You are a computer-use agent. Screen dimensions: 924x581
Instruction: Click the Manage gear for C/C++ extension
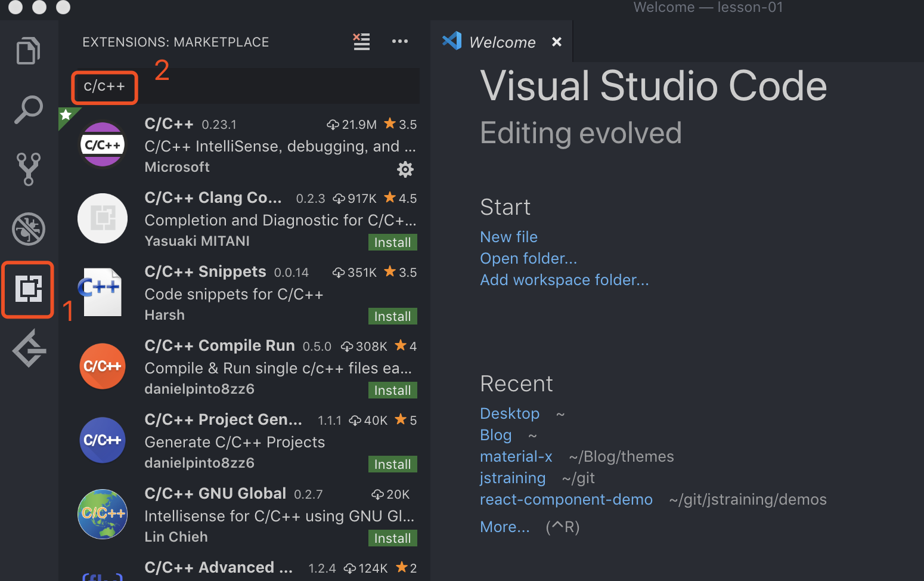click(x=405, y=169)
